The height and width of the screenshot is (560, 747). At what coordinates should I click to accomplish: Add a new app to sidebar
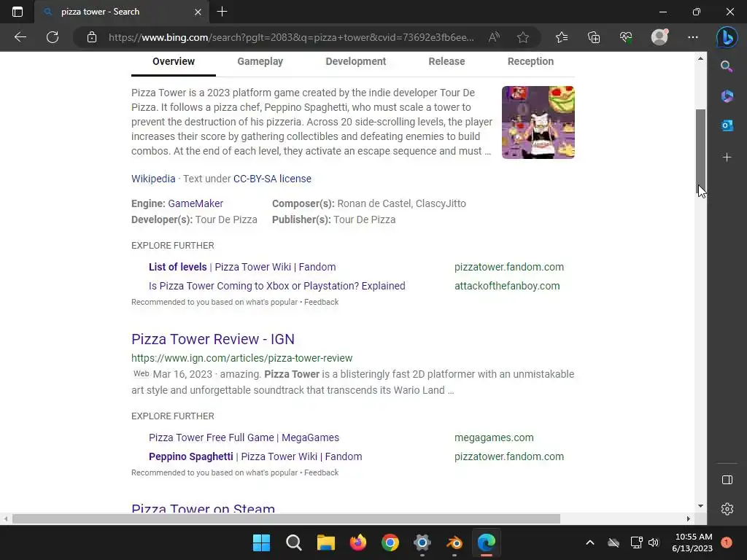(727, 157)
